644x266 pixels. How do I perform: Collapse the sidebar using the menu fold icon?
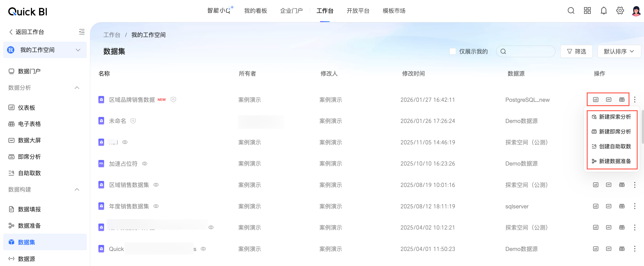82,32
